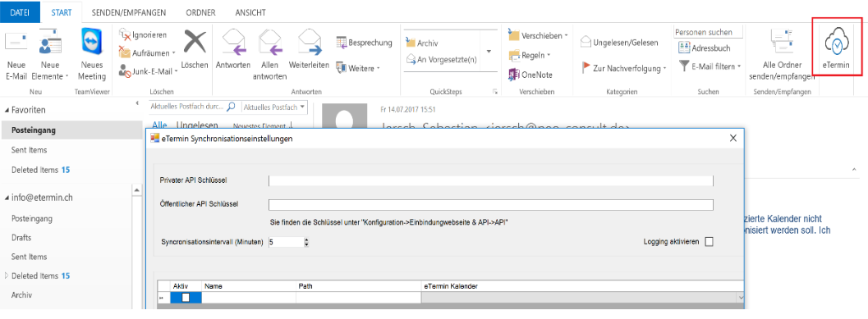The image size is (868, 319).
Task: Collapse the folder pane arrow
Action: [137, 103]
